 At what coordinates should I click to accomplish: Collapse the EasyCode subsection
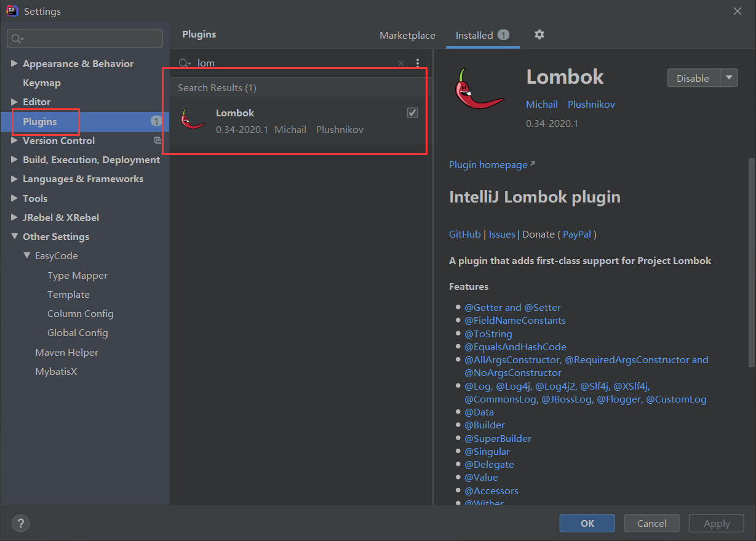coord(26,255)
